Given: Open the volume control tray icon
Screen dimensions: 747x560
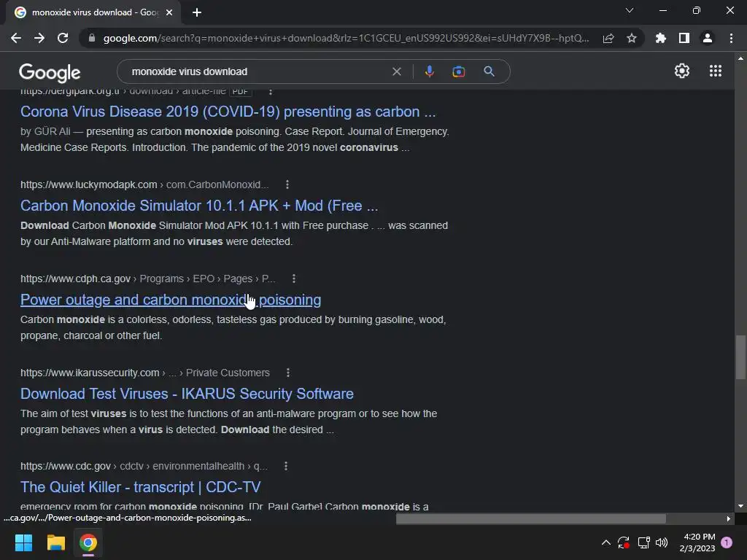Looking at the screenshot, I should click(662, 542).
